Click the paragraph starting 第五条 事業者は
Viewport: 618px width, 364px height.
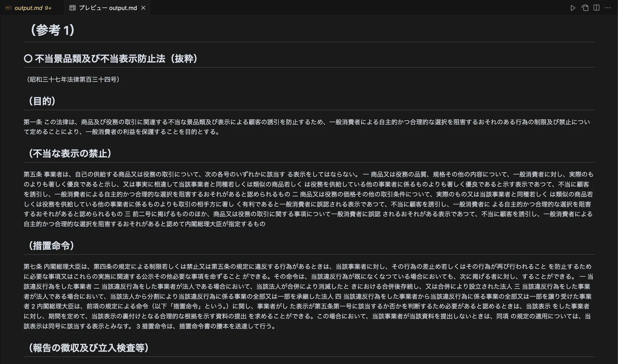308,199
